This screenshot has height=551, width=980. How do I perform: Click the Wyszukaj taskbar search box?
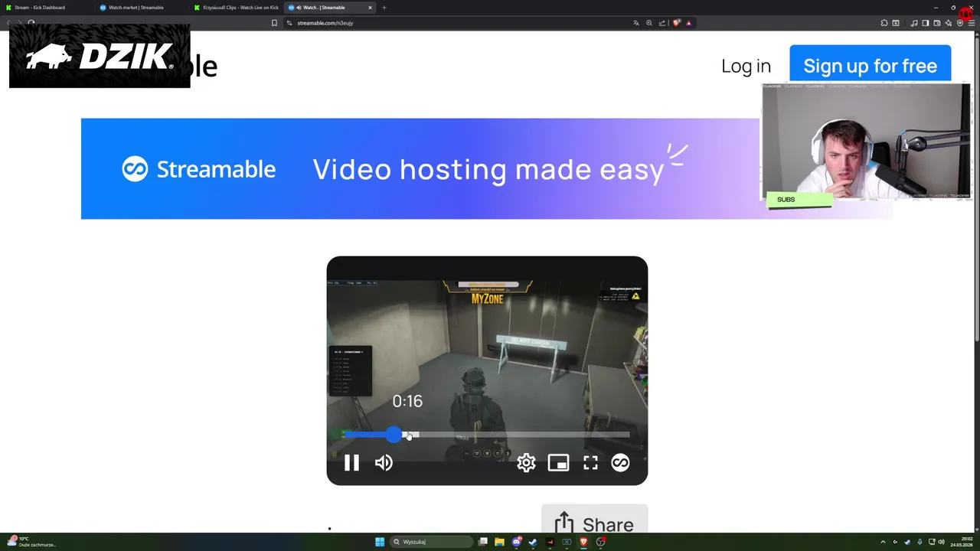[x=431, y=542]
